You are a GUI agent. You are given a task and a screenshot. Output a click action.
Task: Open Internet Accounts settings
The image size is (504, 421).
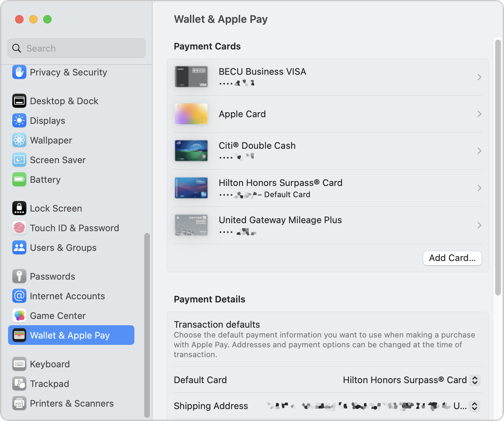pyautogui.click(x=19, y=296)
